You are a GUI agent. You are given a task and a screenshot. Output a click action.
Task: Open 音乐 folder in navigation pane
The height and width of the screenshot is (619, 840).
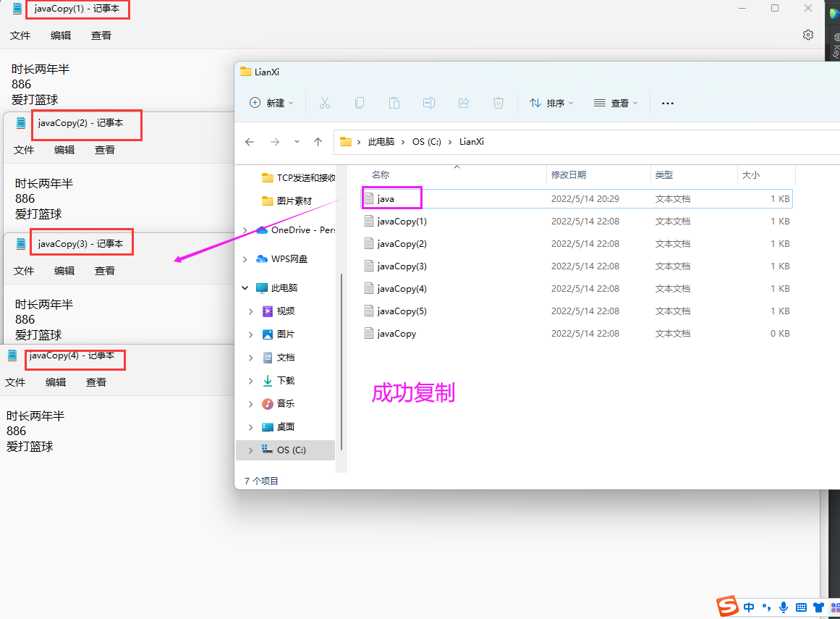coord(279,403)
